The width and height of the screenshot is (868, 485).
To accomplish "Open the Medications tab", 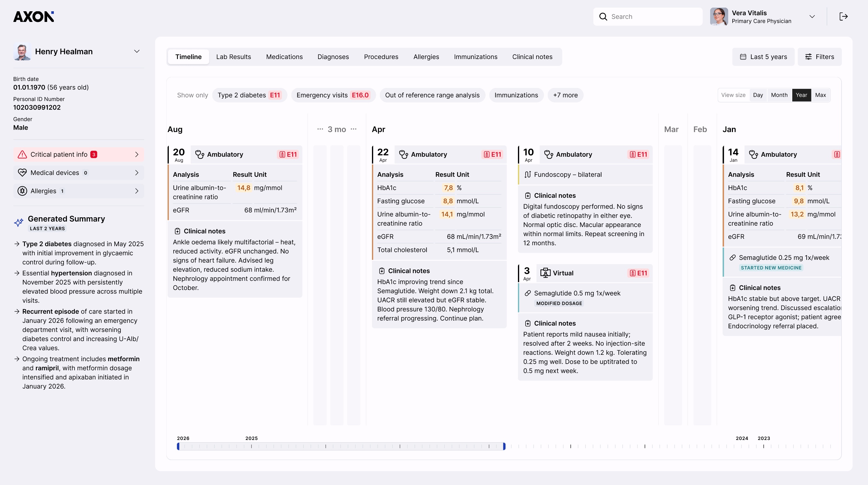I will click(284, 57).
